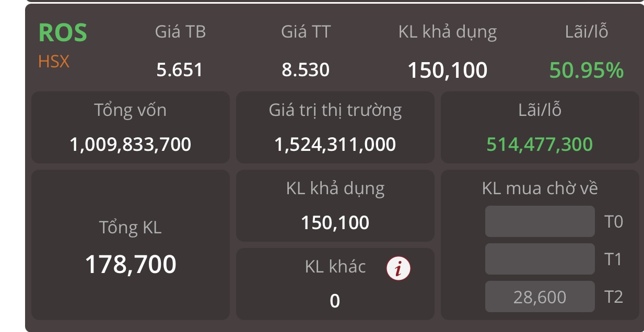Click the orange HSX exchange label
This screenshot has height=332, width=644.
coord(54,62)
